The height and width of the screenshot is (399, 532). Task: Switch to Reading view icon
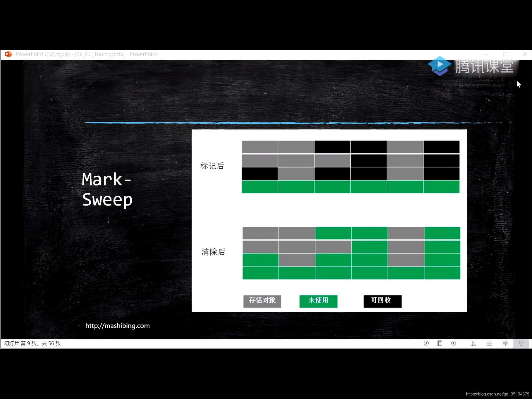pyautogui.click(x=505, y=343)
